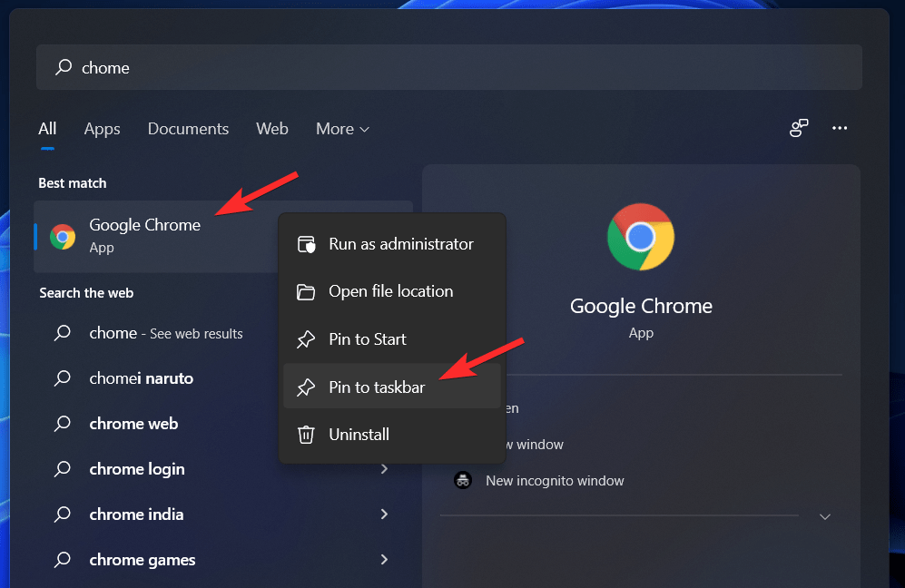Click the pin icon beside Pin to Start
Image resolution: width=905 pixels, height=588 pixels.
click(x=306, y=339)
